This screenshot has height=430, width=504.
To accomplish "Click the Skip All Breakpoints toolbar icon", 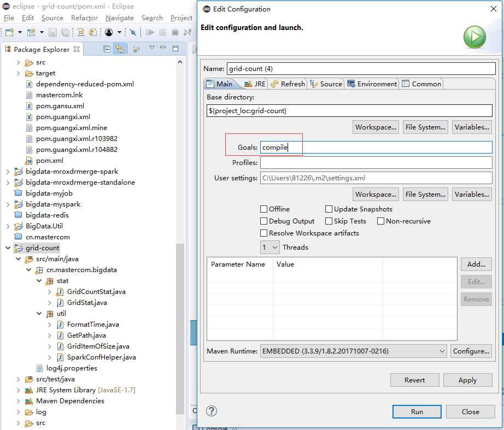I will click(x=133, y=33).
